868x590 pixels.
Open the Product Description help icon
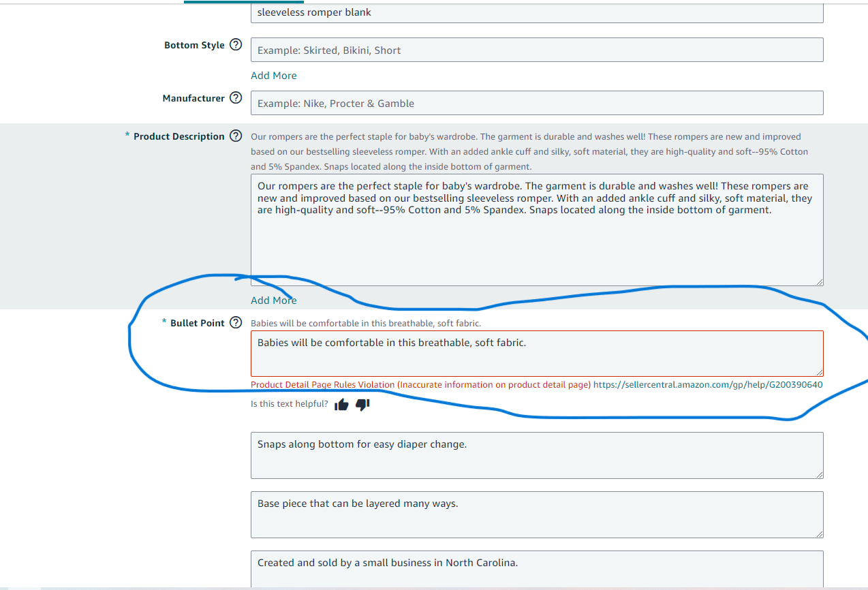point(236,136)
